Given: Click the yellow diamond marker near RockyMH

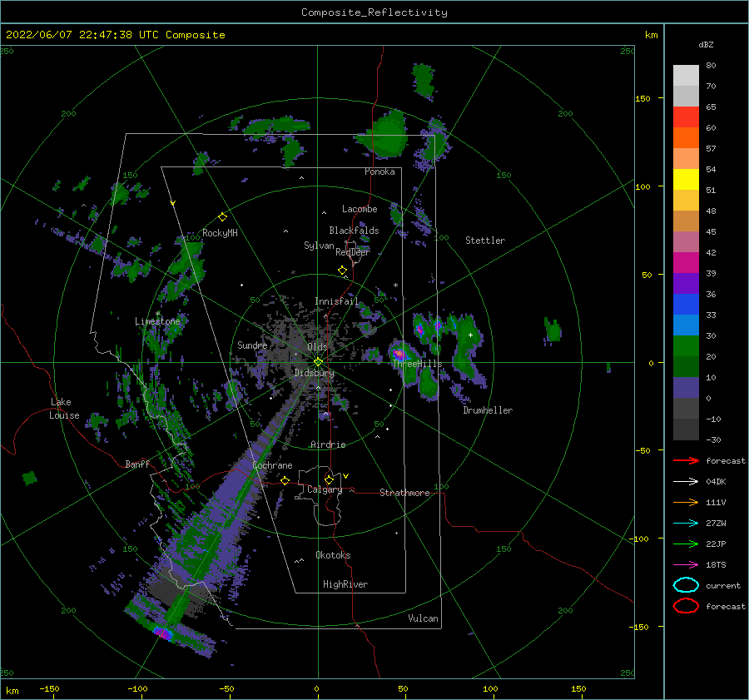Looking at the screenshot, I should [x=222, y=217].
